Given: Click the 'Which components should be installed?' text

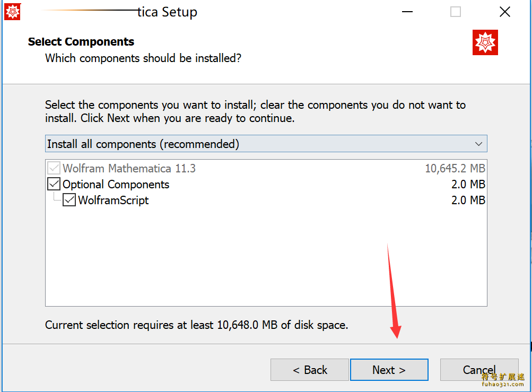Looking at the screenshot, I should coord(143,58).
